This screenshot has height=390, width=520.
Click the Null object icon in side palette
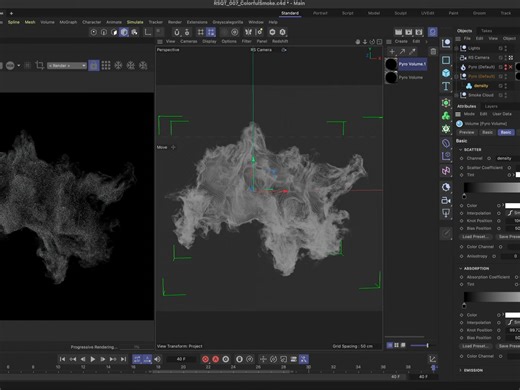[446, 43]
